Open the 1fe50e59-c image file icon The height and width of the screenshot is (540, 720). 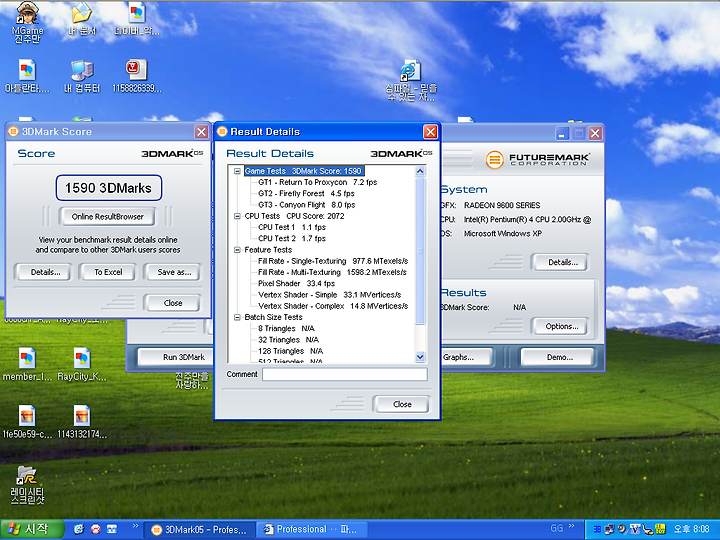[x=27, y=416]
